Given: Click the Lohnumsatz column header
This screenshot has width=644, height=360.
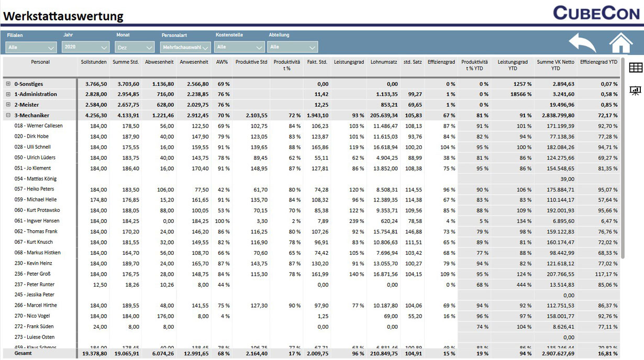Looking at the screenshot, I should [x=384, y=62].
